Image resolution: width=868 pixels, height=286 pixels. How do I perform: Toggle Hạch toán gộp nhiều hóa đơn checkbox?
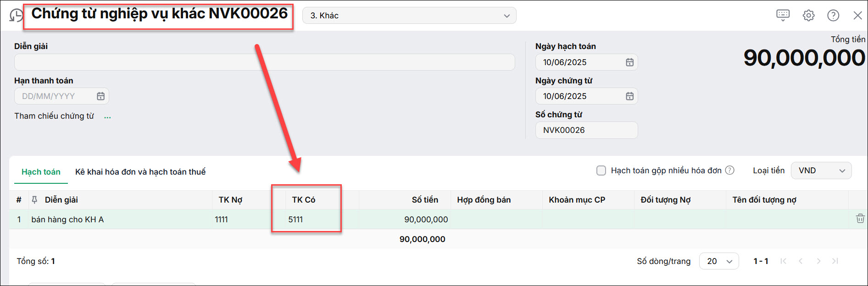[x=601, y=170]
